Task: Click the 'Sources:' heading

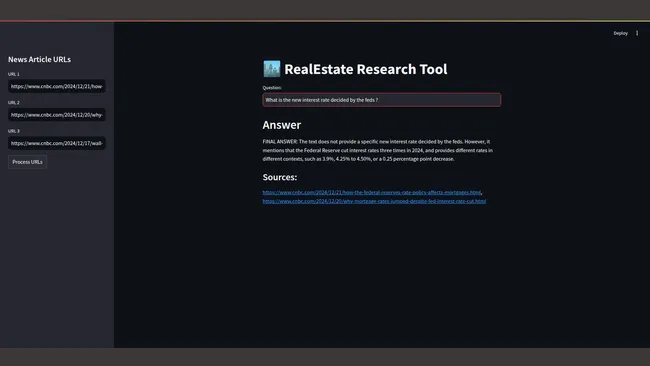Action: (x=280, y=177)
